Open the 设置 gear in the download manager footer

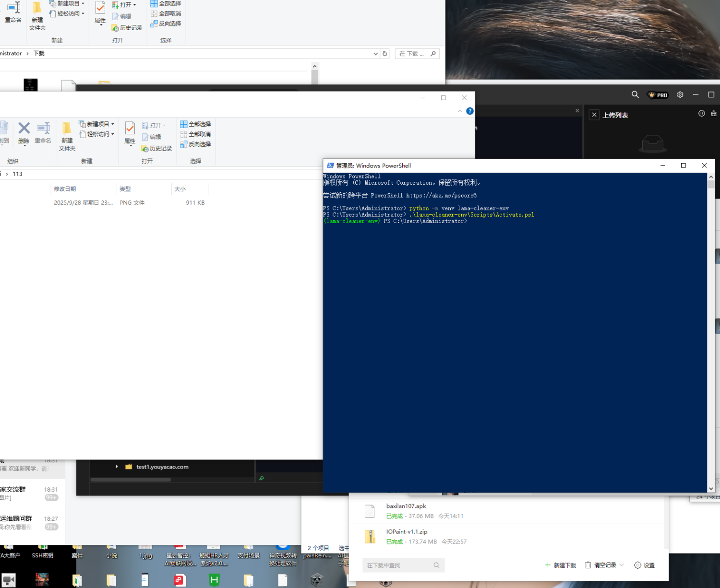pos(644,565)
